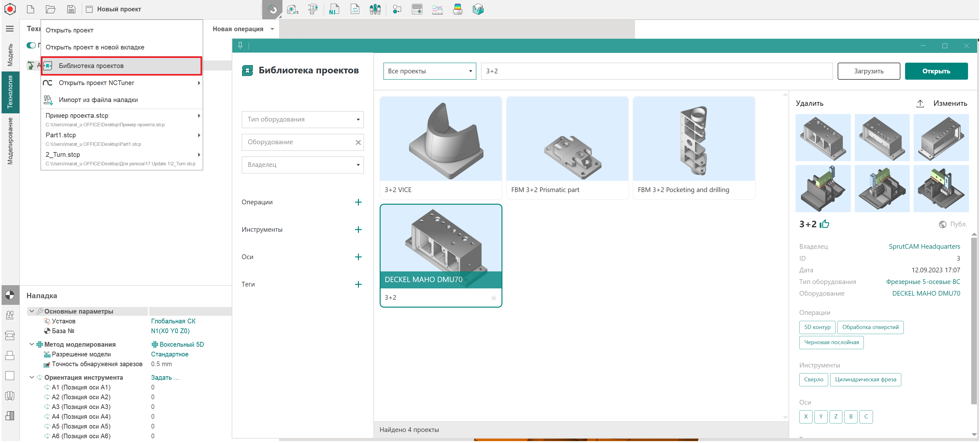The image size is (980, 443).
Task: Click the Глобальная СК value link
Action: (173, 321)
